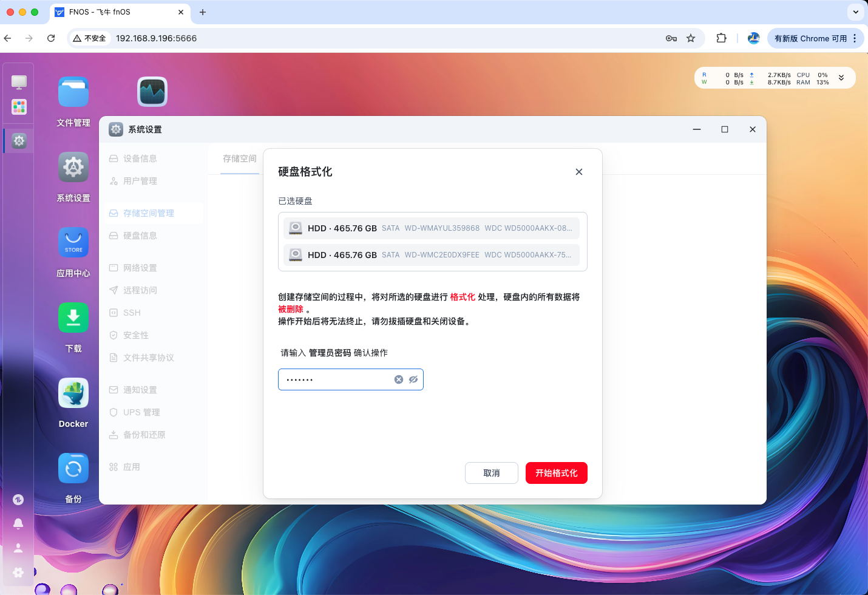Image resolution: width=868 pixels, height=595 pixels.
Task: Open the 备份 backup app
Action: tap(73, 468)
